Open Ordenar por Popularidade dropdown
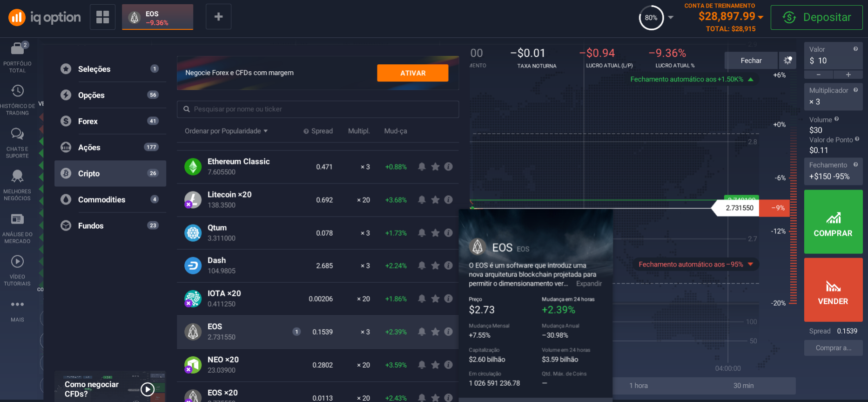The width and height of the screenshot is (868, 402). 226,131
